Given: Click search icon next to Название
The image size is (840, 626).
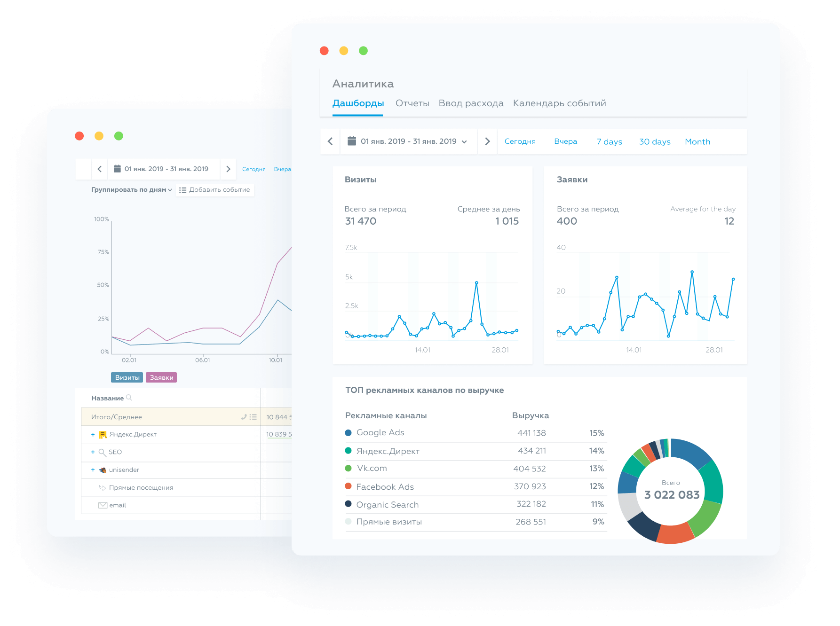Looking at the screenshot, I should (x=129, y=398).
